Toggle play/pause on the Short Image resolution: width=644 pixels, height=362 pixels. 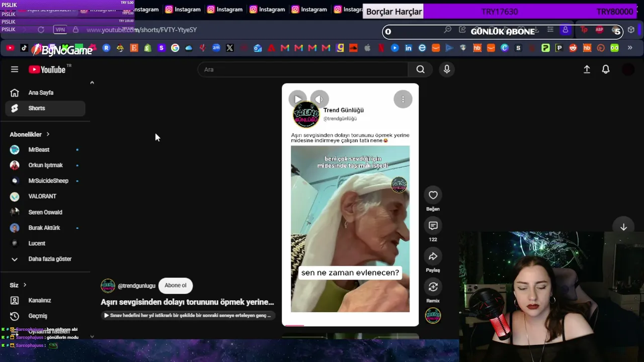[x=297, y=99]
